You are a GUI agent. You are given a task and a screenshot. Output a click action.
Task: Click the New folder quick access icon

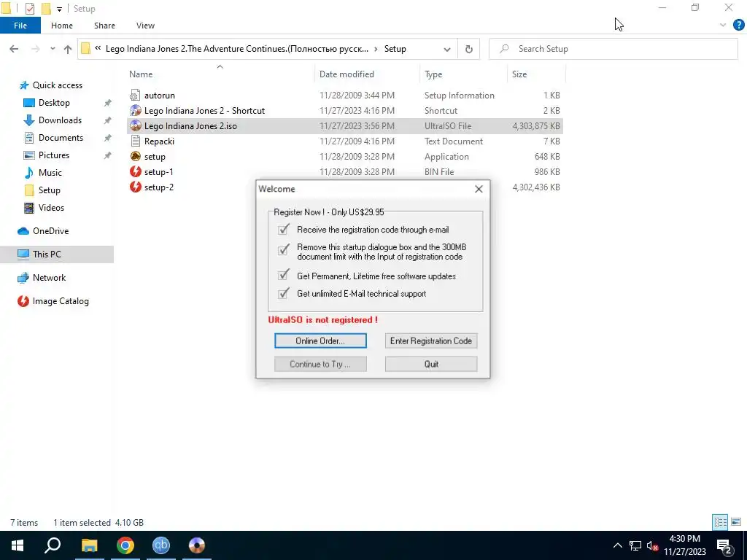pyautogui.click(x=46, y=9)
